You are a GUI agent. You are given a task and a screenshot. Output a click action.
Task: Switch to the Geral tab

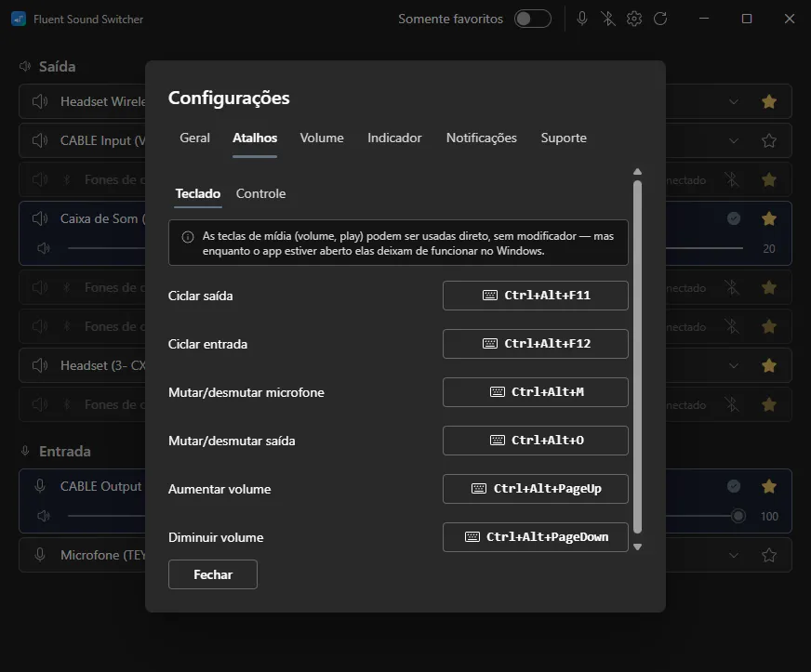[x=194, y=138]
